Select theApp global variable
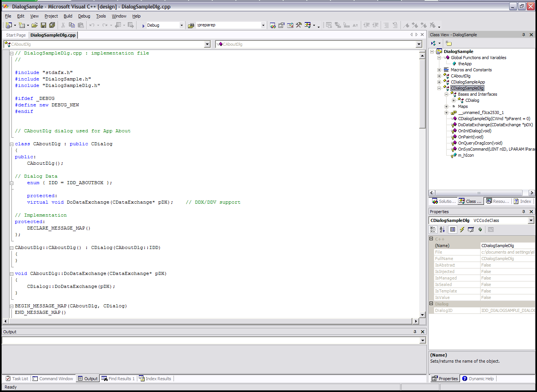 point(465,64)
